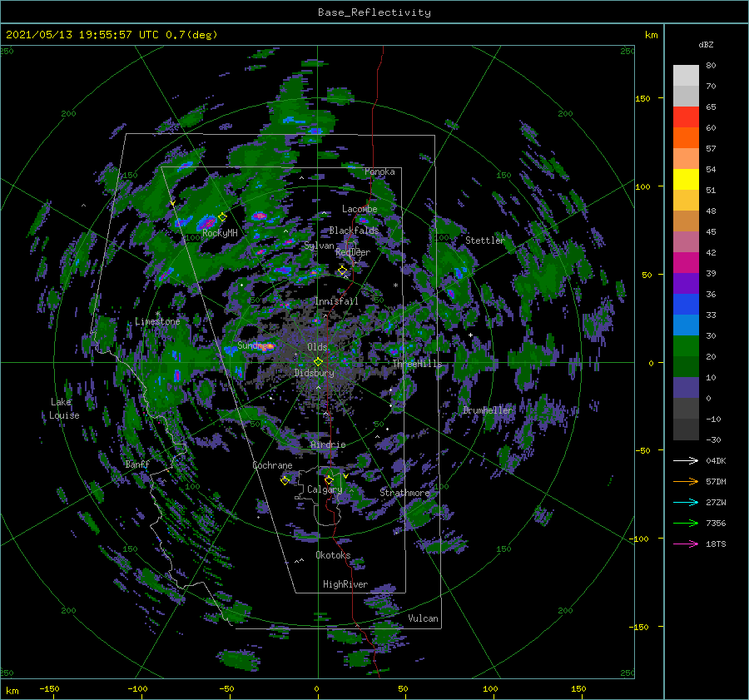Screen dimensions: 749x700
Task: Click the white 04DK arrow icon
Action: (x=686, y=460)
